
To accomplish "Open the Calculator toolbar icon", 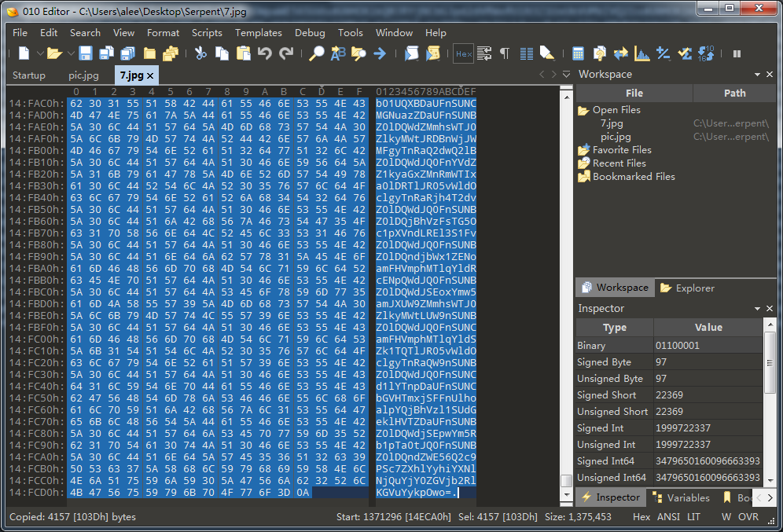I will click(x=578, y=53).
